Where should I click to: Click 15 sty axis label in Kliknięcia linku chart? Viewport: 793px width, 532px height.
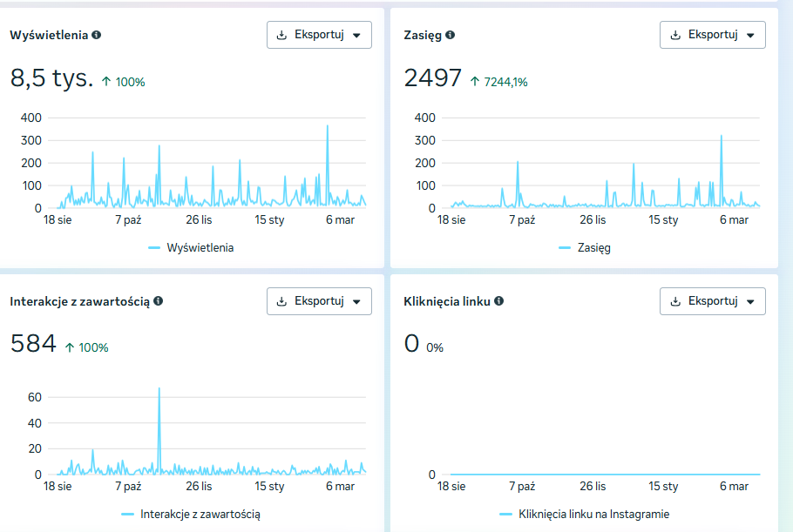point(663,486)
